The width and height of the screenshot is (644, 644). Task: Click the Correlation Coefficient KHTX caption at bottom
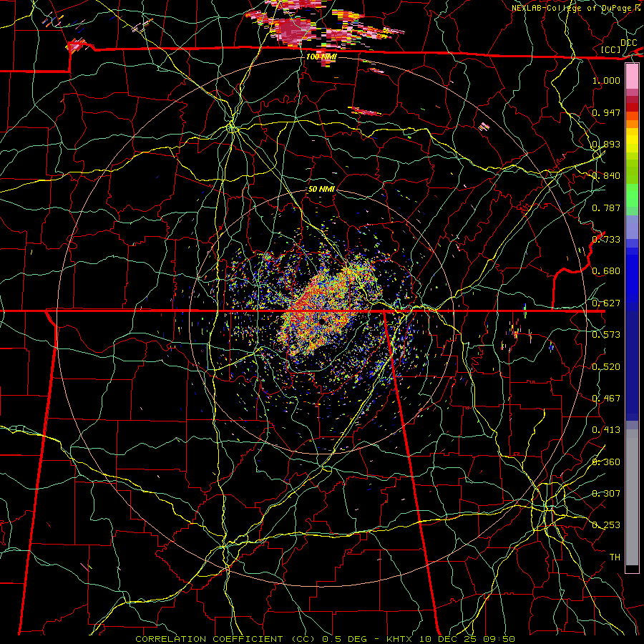click(x=325, y=639)
